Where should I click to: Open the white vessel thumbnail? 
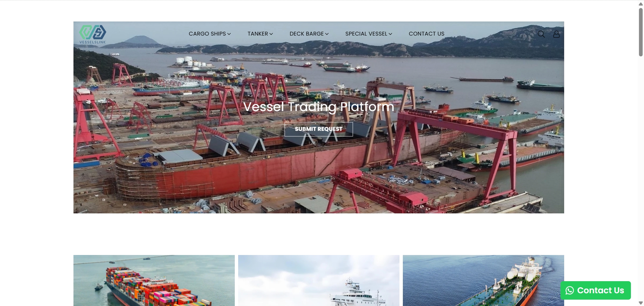[319, 280]
